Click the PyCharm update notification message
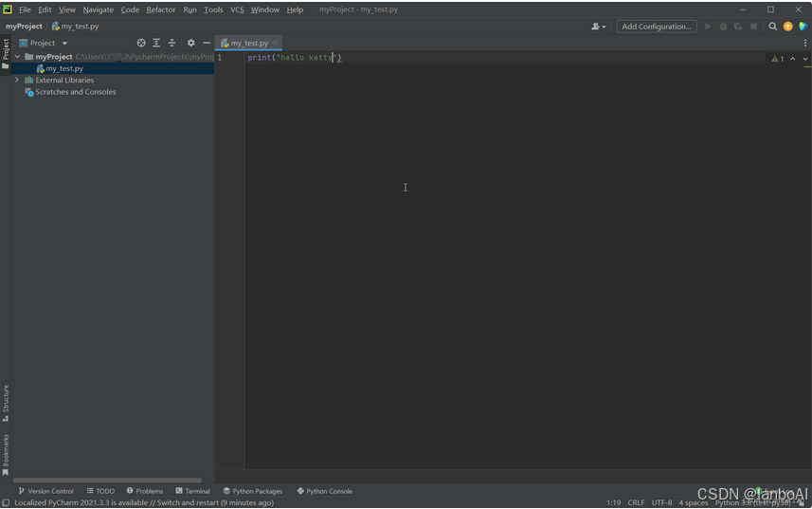The width and height of the screenshot is (812, 509). (x=144, y=502)
